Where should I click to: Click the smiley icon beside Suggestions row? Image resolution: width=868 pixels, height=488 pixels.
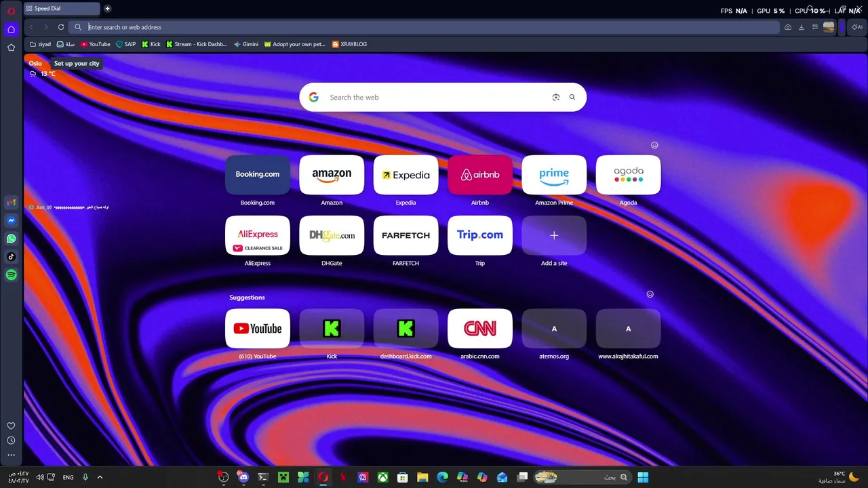click(x=650, y=294)
